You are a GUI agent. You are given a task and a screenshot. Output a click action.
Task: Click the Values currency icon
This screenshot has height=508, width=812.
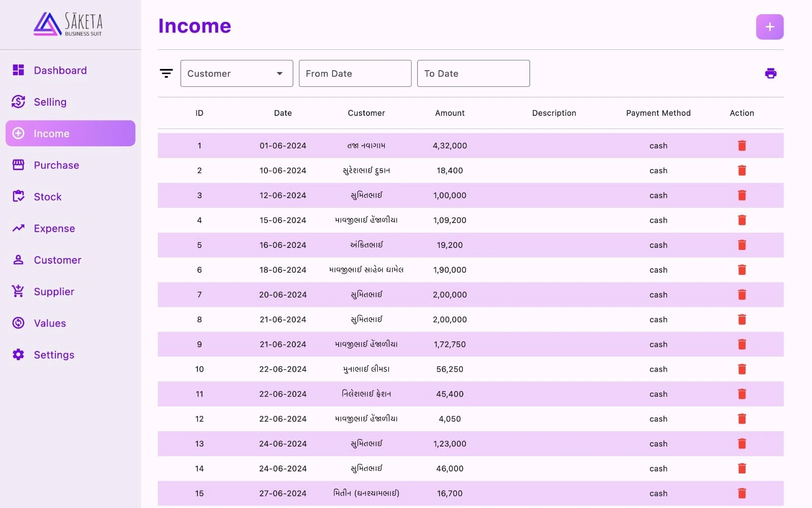click(18, 323)
